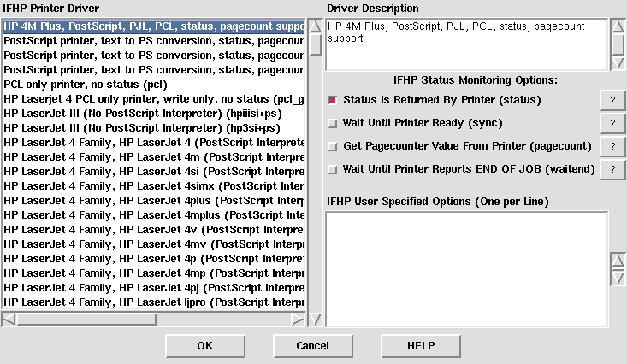This screenshot has width=627, height=364.
Task: Toggle Wait Until Printer Reports END OF JOB
Action: pos(333,169)
